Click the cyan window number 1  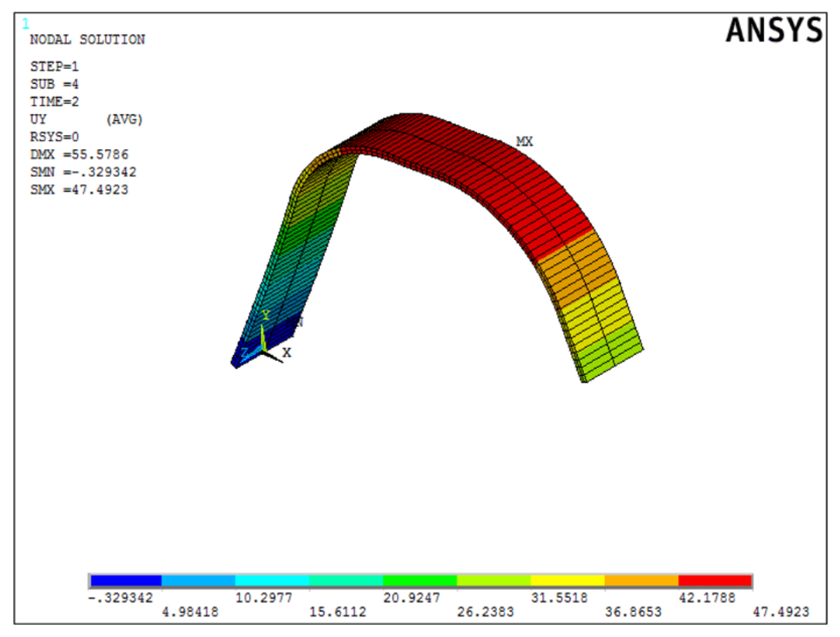25,24
